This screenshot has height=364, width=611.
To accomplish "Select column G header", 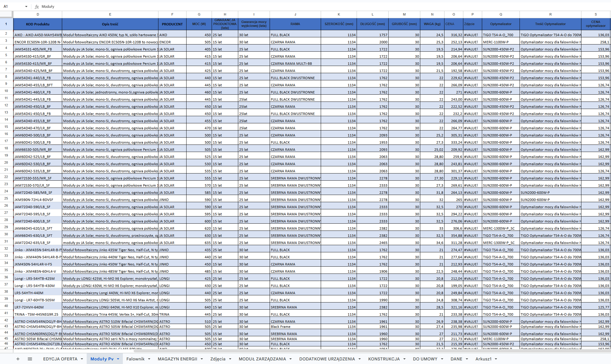I will pos(199,14).
